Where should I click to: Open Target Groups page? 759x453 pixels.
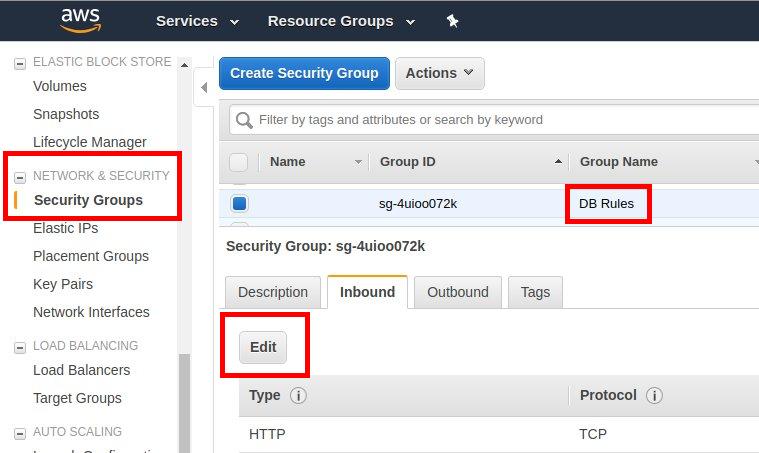tap(77, 398)
